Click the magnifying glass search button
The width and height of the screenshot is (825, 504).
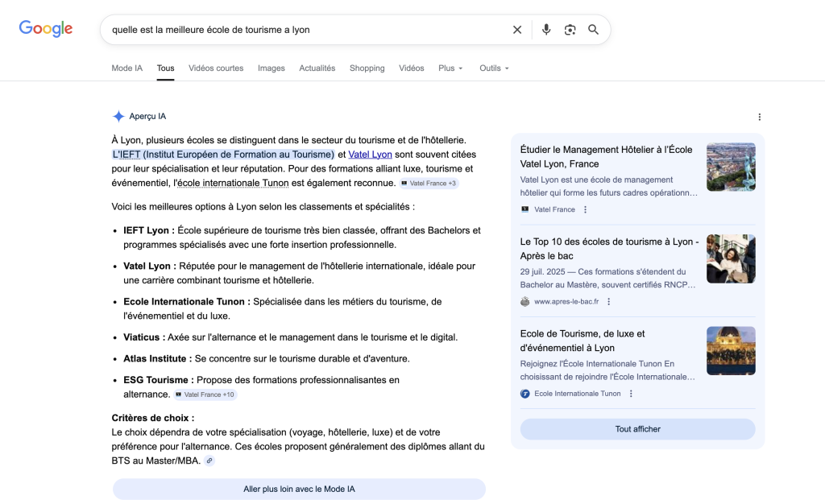593,30
